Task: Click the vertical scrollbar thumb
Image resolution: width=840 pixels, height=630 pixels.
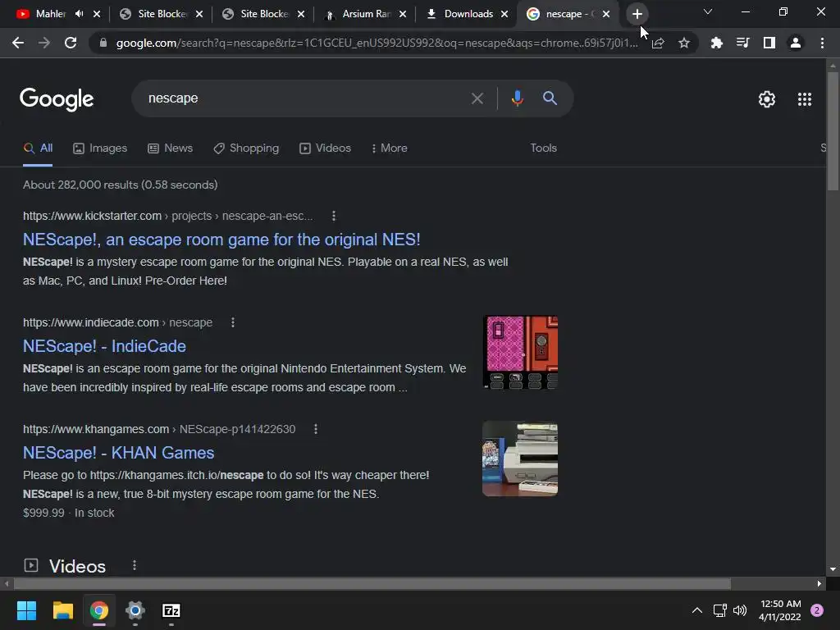Action: tap(833, 130)
